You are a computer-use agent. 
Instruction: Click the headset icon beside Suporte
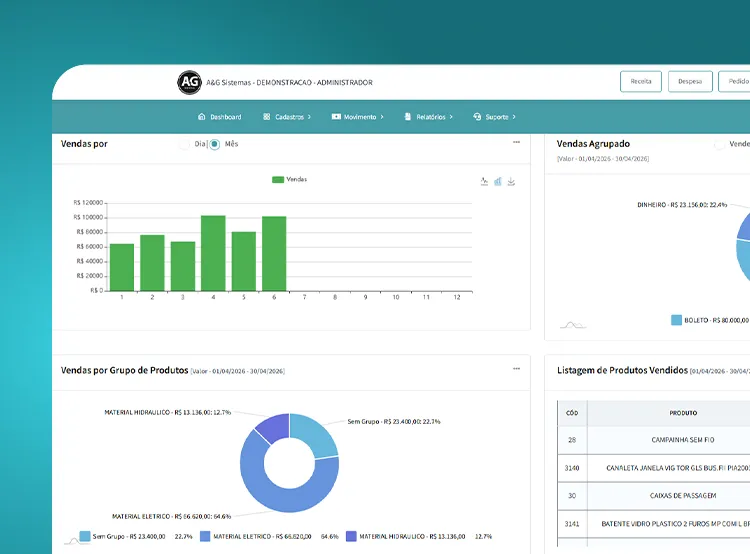(477, 117)
